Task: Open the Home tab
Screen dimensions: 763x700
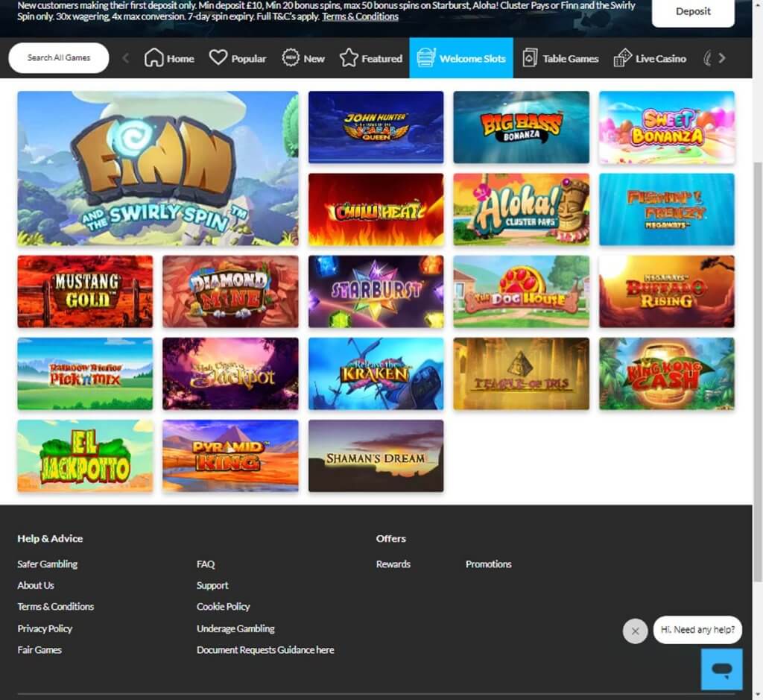Action: click(x=169, y=58)
